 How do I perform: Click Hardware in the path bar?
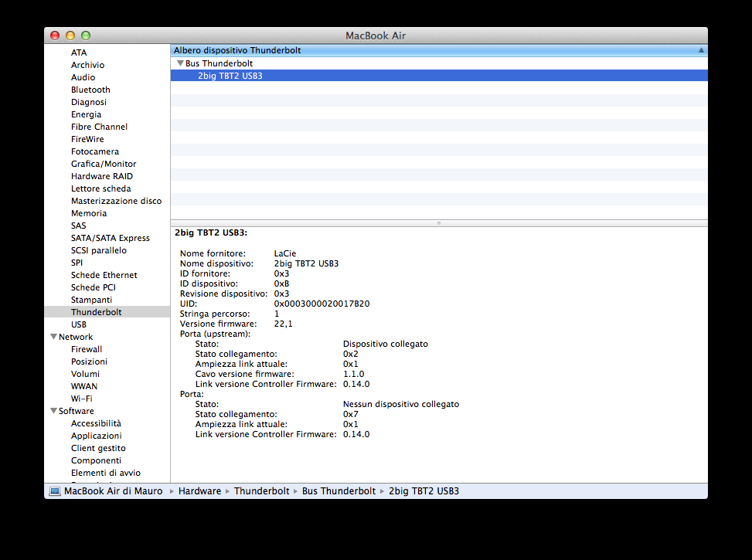[x=199, y=491]
